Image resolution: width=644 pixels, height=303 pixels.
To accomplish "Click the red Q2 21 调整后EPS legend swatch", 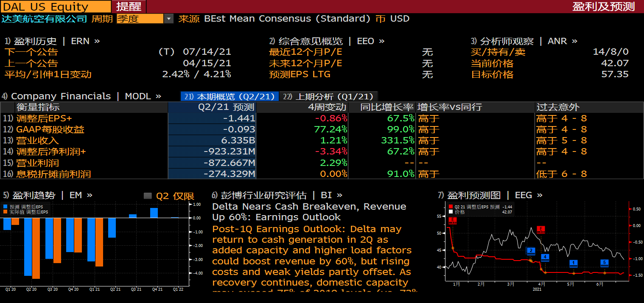I will pyautogui.click(x=451, y=207).
